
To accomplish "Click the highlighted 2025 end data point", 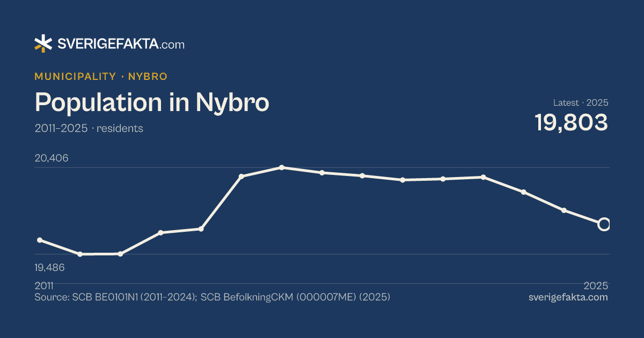I will 604,224.
